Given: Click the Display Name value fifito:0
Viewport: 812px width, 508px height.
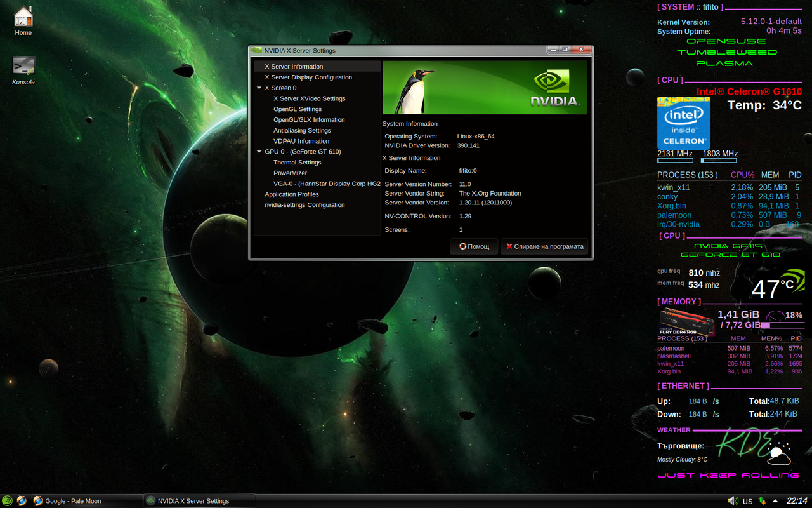Looking at the screenshot, I should pos(468,171).
